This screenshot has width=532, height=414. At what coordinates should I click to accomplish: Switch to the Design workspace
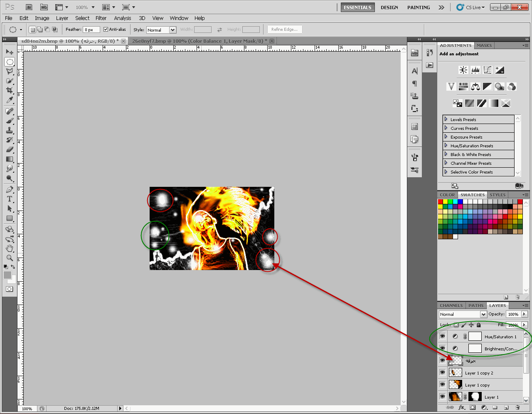389,7
